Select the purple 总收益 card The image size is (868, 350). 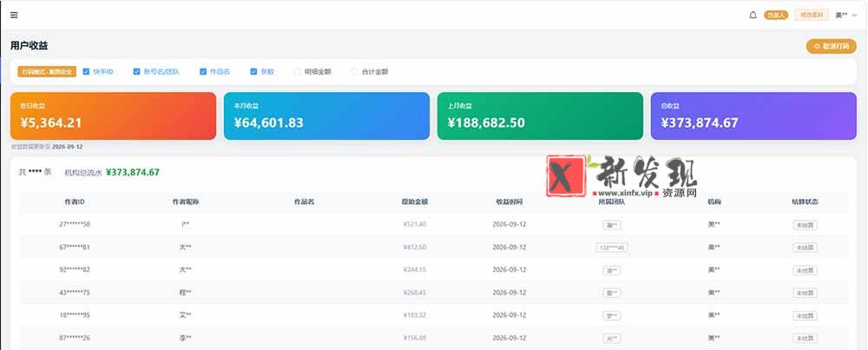(753, 116)
